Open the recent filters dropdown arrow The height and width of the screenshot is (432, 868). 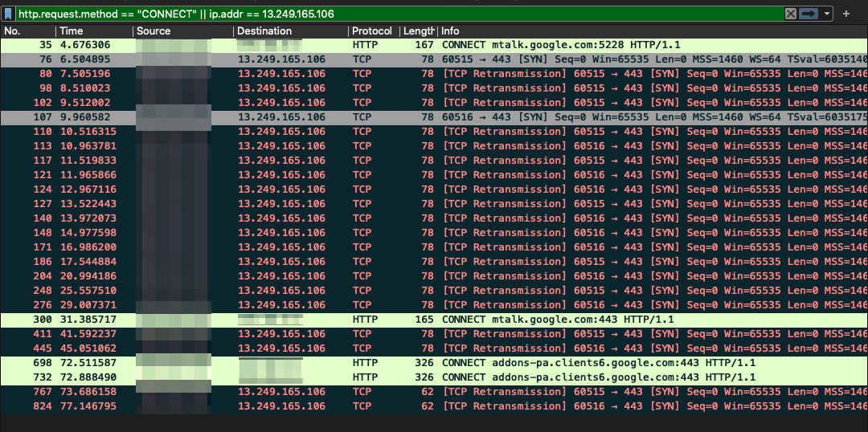pyautogui.click(x=827, y=14)
